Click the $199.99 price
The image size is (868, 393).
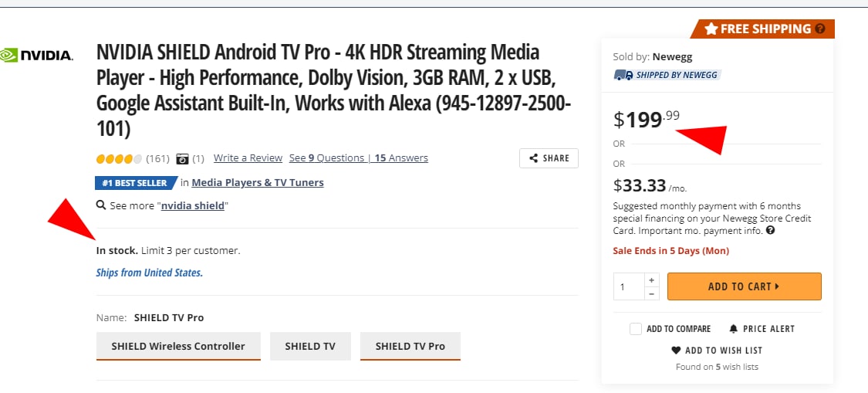(646, 119)
